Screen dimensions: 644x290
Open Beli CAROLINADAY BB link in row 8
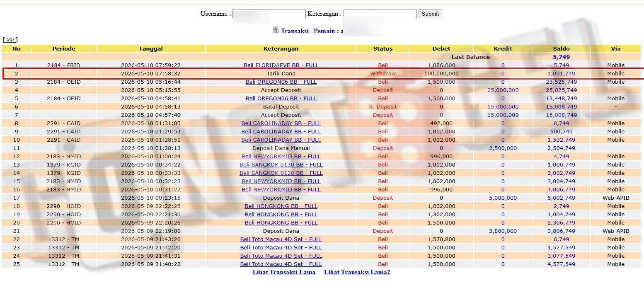click(x=281, y=123)
